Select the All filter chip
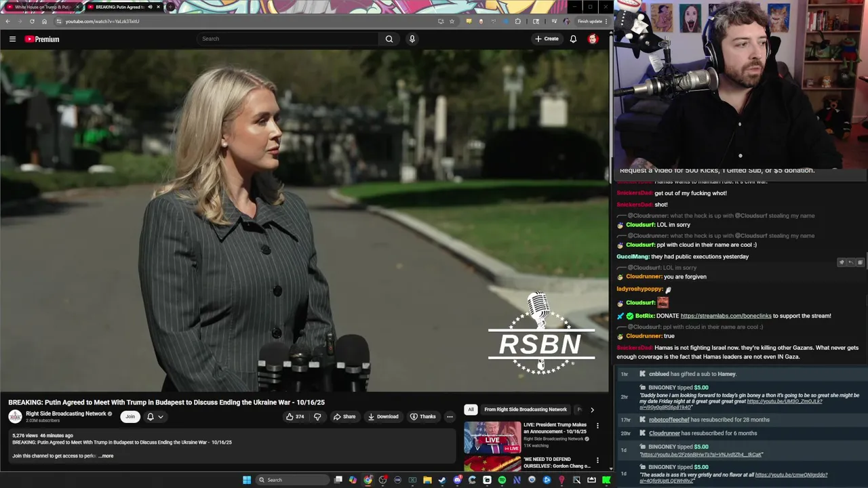The width and height of the screenshot is (868, 488). [x=471, y=409]
